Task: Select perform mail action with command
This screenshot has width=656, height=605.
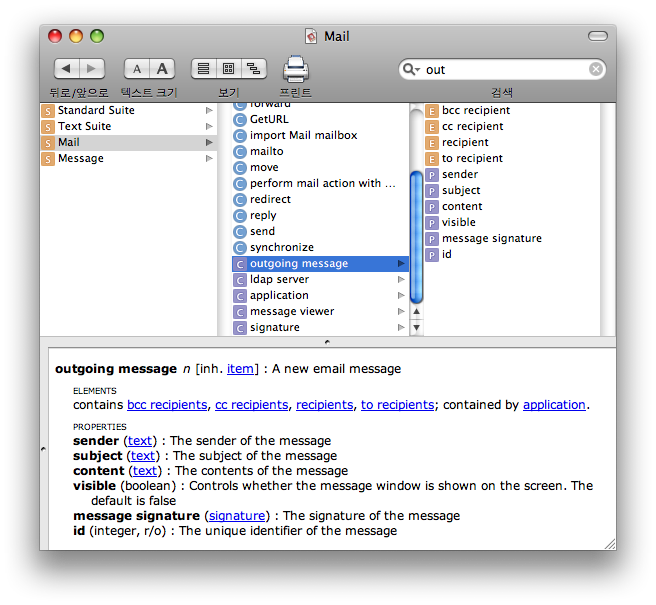Action: 320,184
